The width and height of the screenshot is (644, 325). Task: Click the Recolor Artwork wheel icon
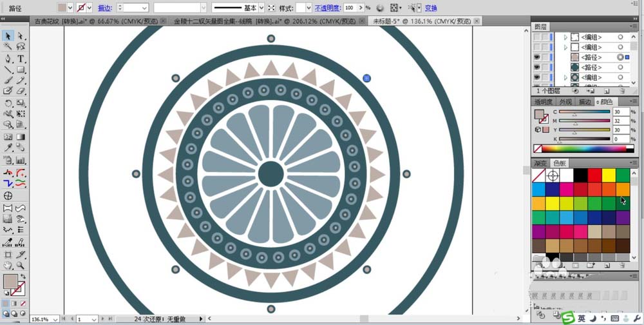tap(380, 8)
